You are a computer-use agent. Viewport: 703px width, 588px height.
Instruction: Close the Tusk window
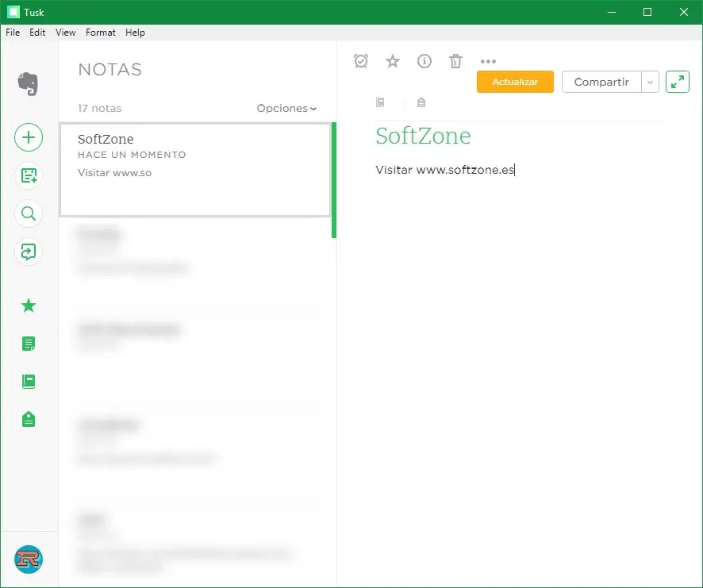(x=684, y=12)
